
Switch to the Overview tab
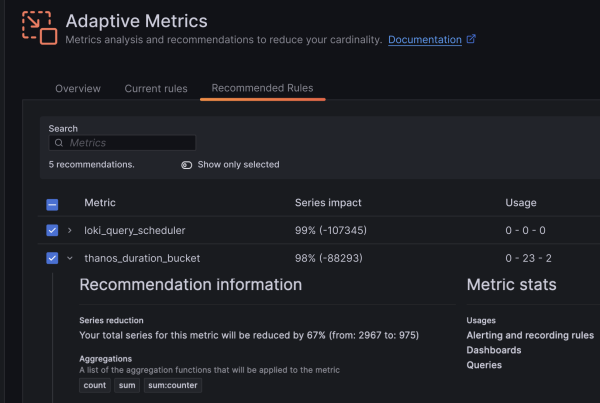point(78,89)
